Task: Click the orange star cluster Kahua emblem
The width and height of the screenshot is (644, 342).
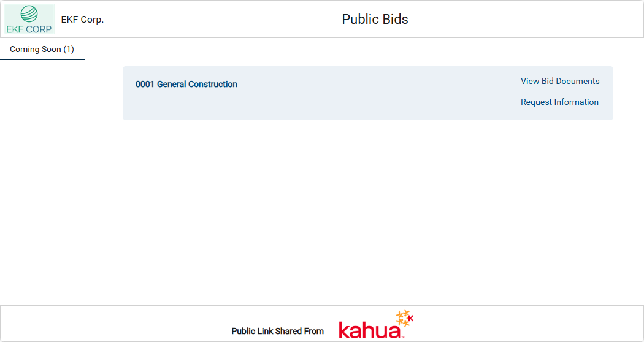Action: click(x=402, y=319)
